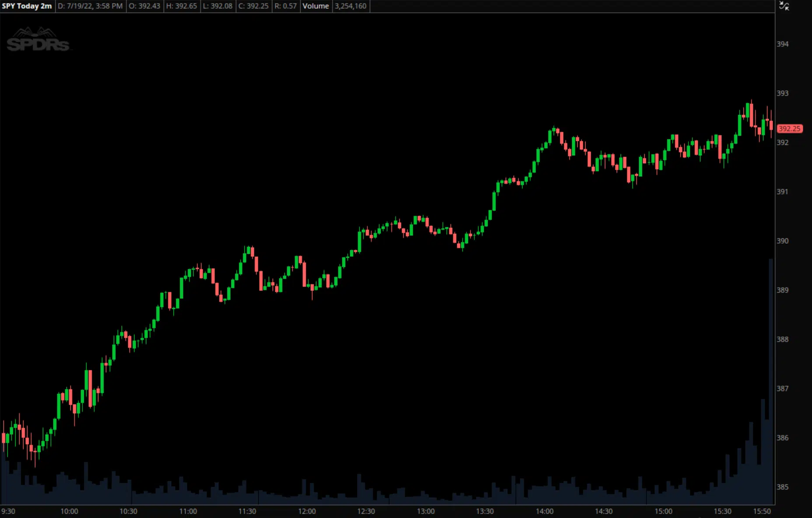Click the 393 price axis label

pyautogui.click(x=783, y=93)
